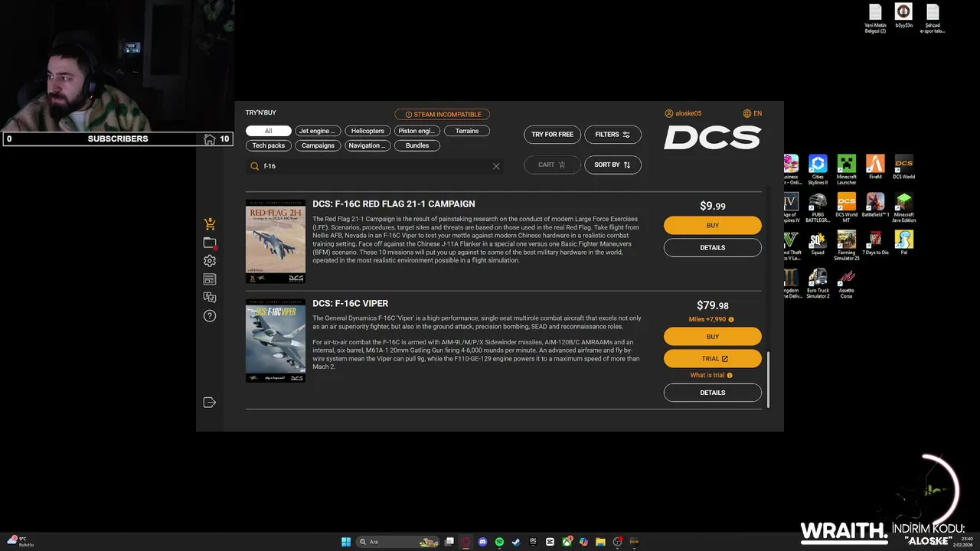
Task: Open Battlefield 1 desktop shortcut
Action: 876,205
